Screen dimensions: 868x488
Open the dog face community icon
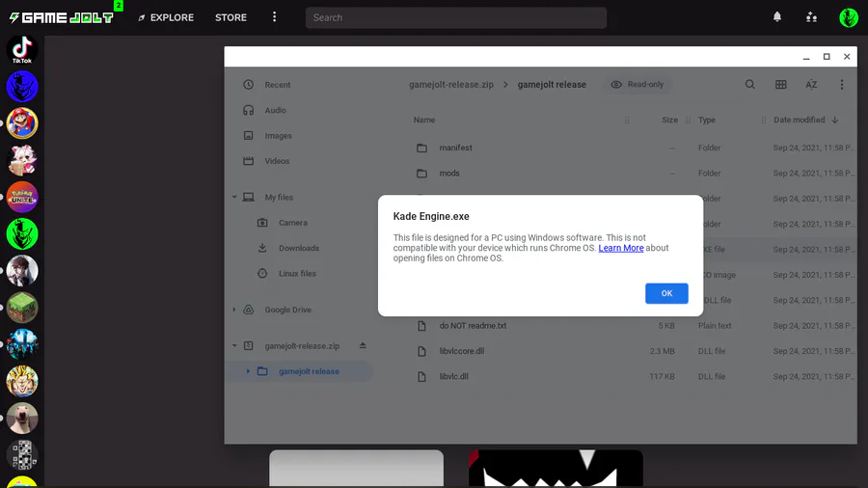[22, 418]
